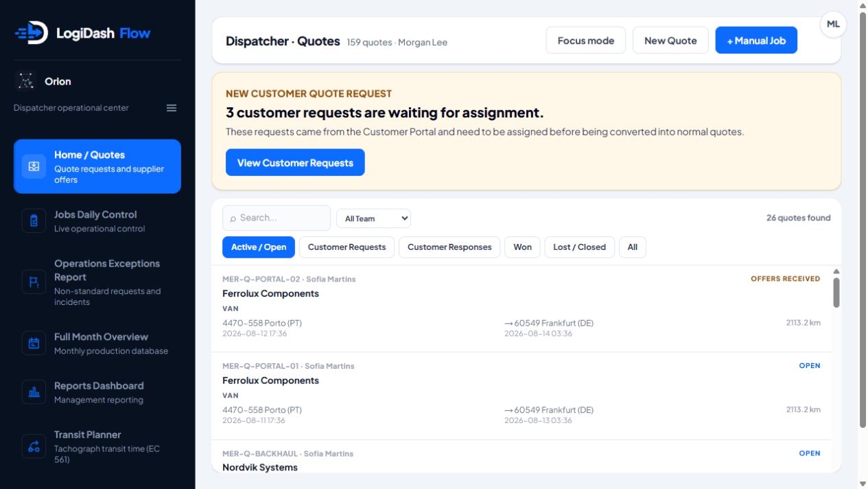Click the Dispatcher · Quotes heading

pyautogui.click(x=283, y=41)
